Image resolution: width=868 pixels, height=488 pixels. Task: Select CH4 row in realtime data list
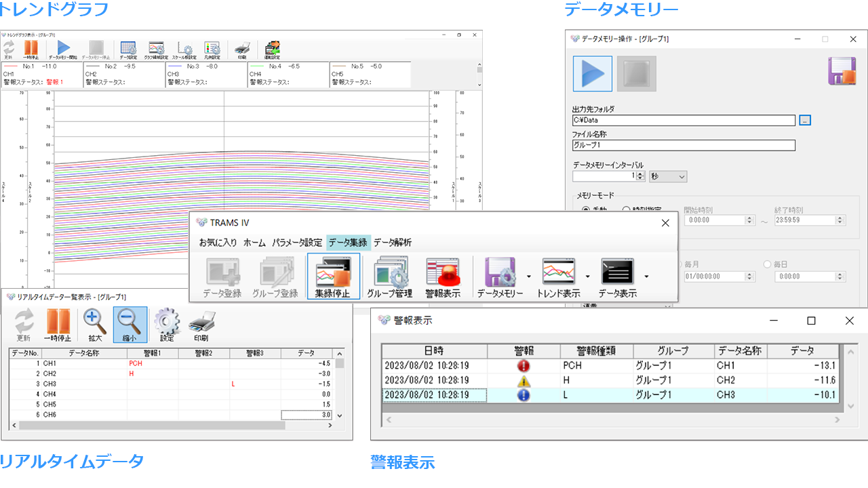tap(172, 394)
